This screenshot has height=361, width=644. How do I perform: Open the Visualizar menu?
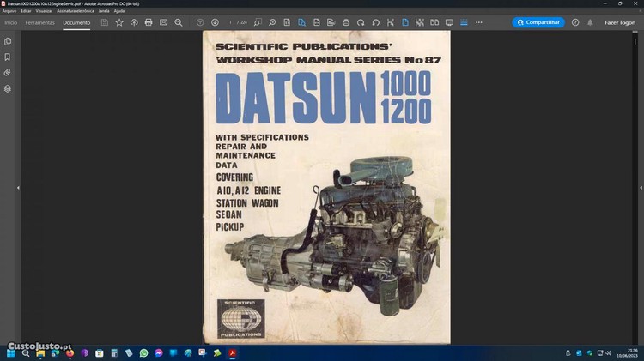(x=43, y=10)
